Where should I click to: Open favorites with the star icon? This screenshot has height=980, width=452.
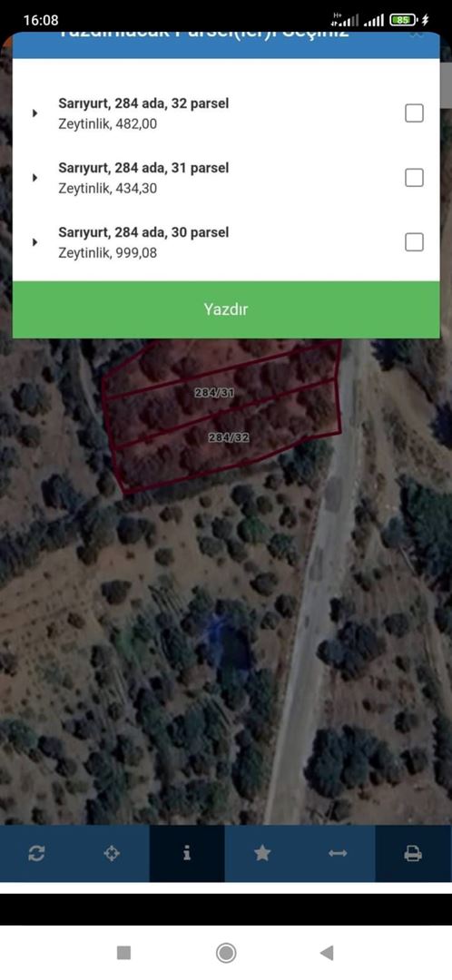[x=262, y=853]
